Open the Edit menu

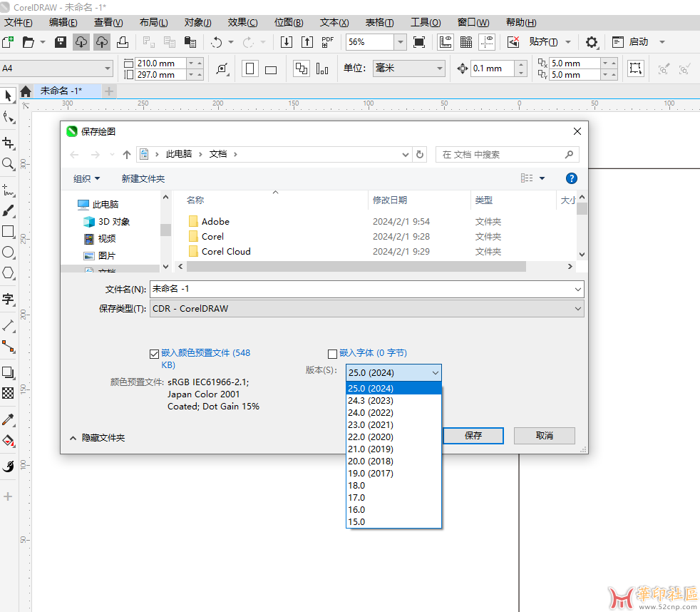(x=63, y=22)
